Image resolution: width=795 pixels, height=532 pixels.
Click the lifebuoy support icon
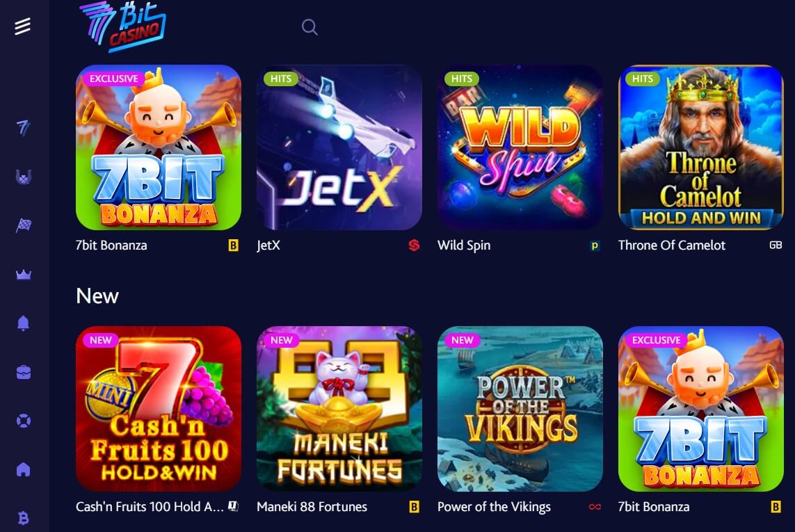click(x=24, y=421)
